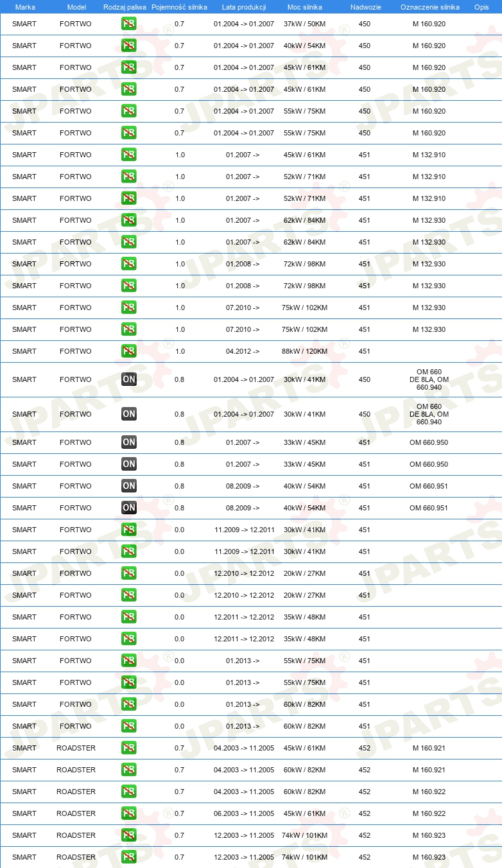Click body code '450' in the 37kW / 50KM row

(x=365, y=24)
